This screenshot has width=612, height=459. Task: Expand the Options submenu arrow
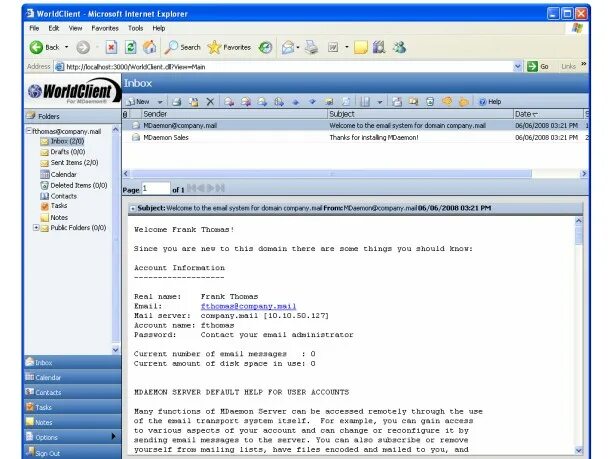(113, 436)
